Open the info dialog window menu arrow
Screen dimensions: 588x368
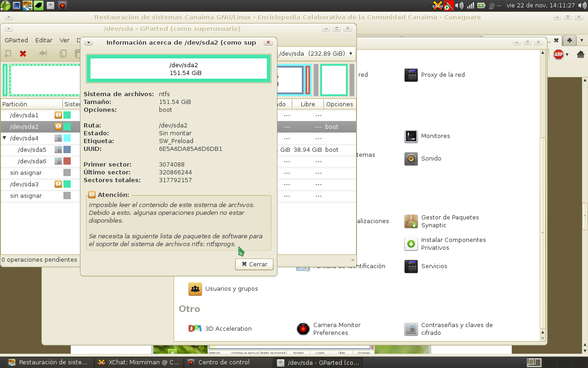[x=89, y=43]
